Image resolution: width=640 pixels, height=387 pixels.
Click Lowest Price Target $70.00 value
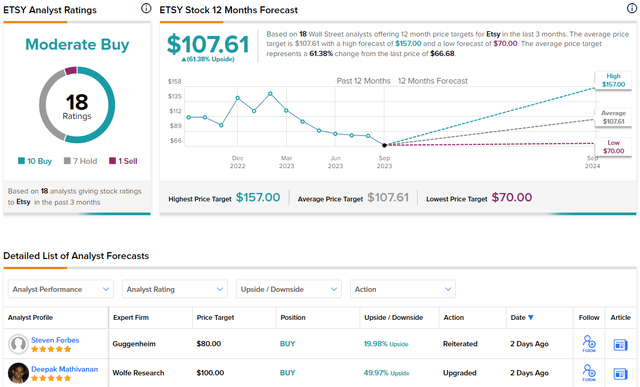pos(512,198)
